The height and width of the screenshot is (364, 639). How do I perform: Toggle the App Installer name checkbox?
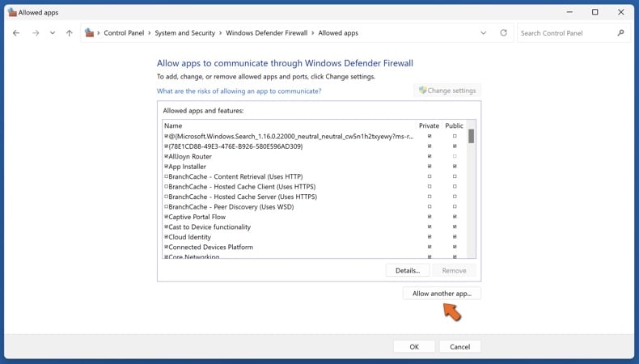pyautogui.click(x=167, y=167)
